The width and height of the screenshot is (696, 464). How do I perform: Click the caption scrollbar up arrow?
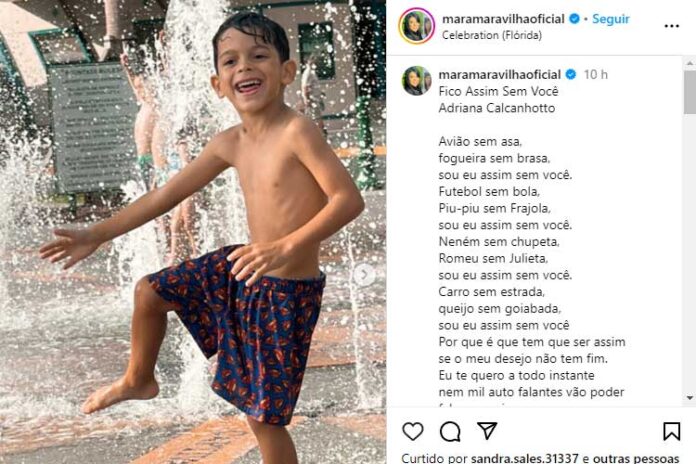click(690, 64)
